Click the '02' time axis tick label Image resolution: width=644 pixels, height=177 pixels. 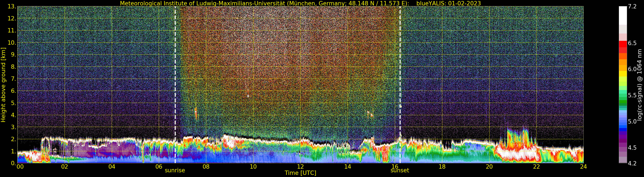click(65, 166)
